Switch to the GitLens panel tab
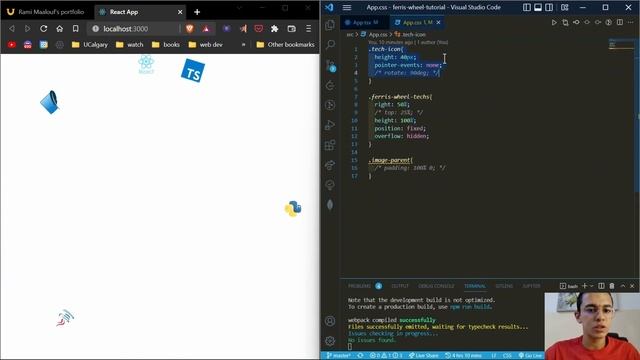 (504, 286)
